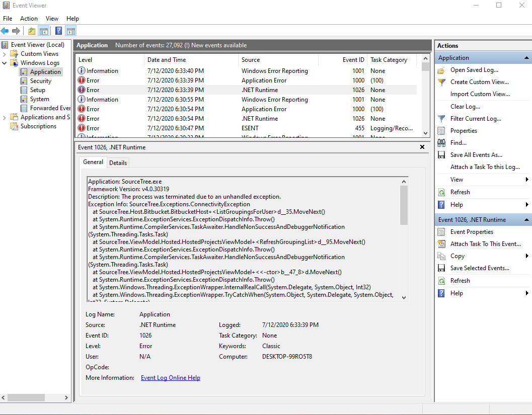This screenshot has height=415, width=532.
Task: Click the System log icon in tree
Action: (x=24, y=99)
